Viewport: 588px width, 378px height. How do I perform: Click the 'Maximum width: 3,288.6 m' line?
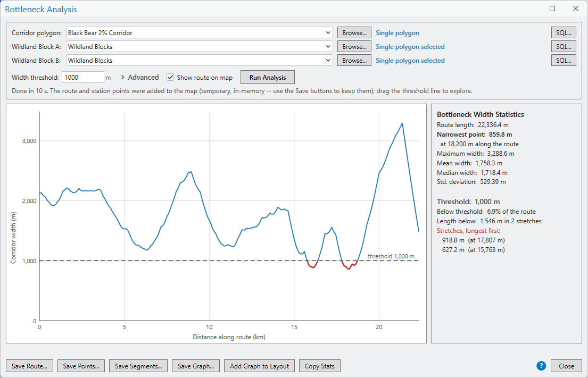[x=476, y=154]
